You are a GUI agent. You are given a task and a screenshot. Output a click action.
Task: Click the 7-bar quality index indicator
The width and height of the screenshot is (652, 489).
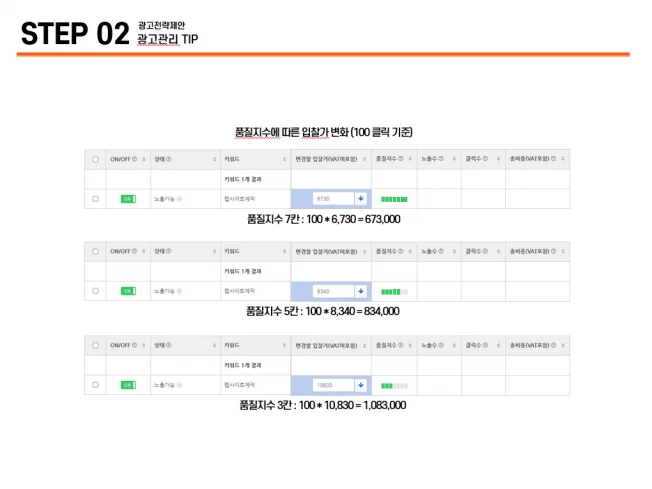point(394,199)
